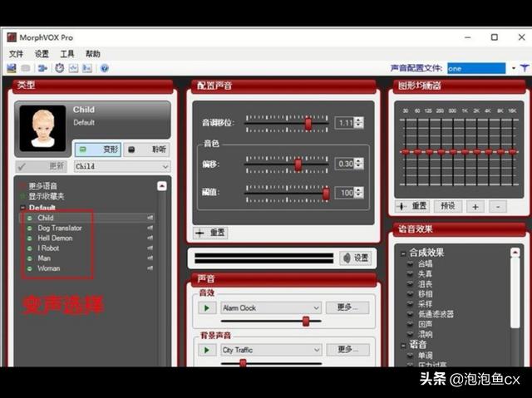Click the 音调移位 pitch shift slider handle
Viewport: 532px width, 398px height.
point(308,123)
